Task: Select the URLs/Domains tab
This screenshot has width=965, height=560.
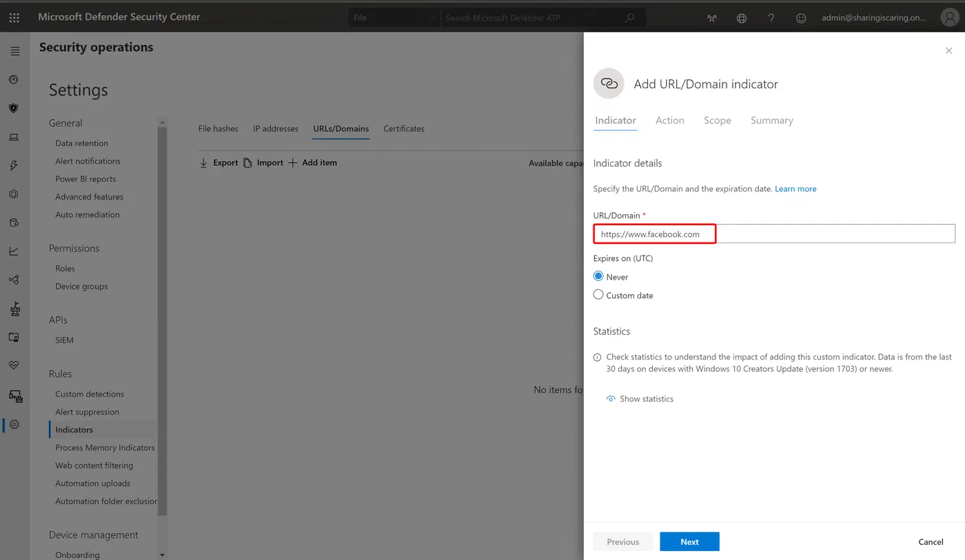Action: click(x=341, y=129)
